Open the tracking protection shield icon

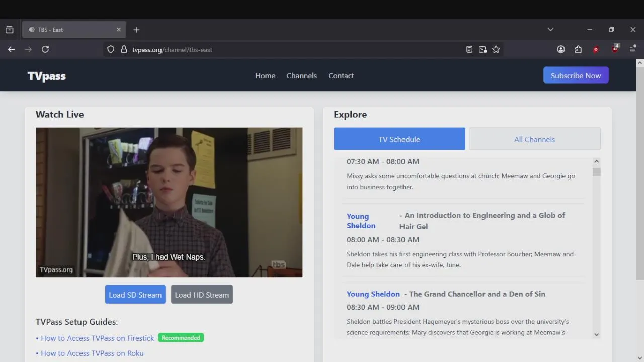pos(111,49)
